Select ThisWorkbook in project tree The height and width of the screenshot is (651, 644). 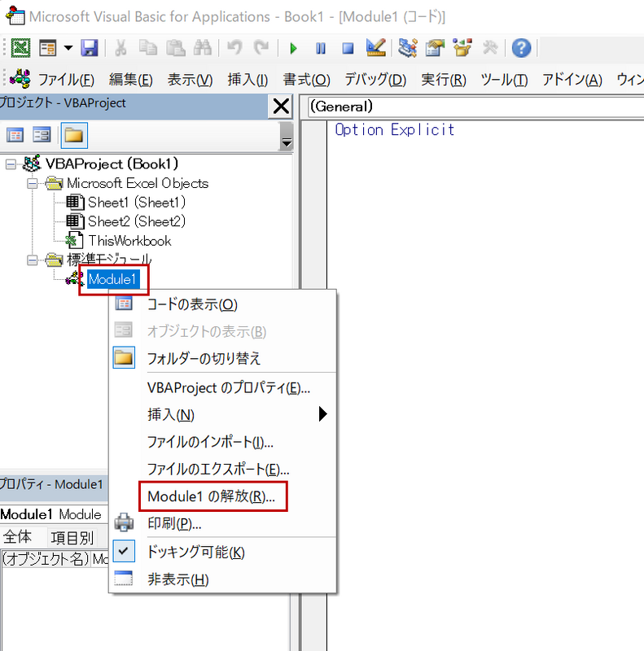[x=129, y=241]
